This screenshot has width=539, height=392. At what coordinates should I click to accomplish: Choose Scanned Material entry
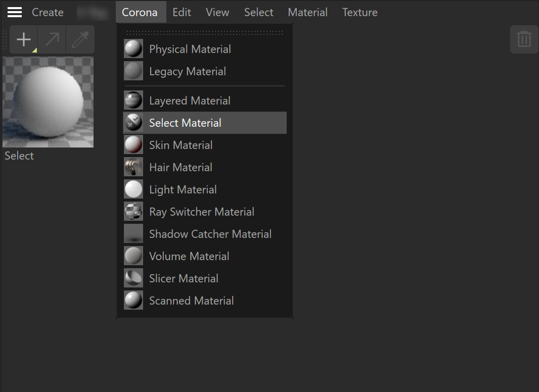[205, 301]
